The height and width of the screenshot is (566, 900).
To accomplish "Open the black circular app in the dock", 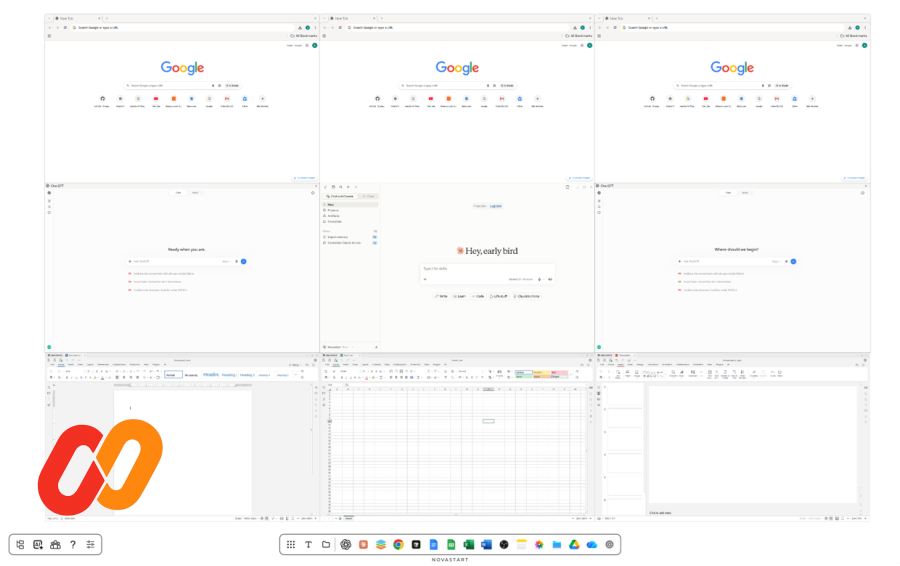I will [504, 545].
